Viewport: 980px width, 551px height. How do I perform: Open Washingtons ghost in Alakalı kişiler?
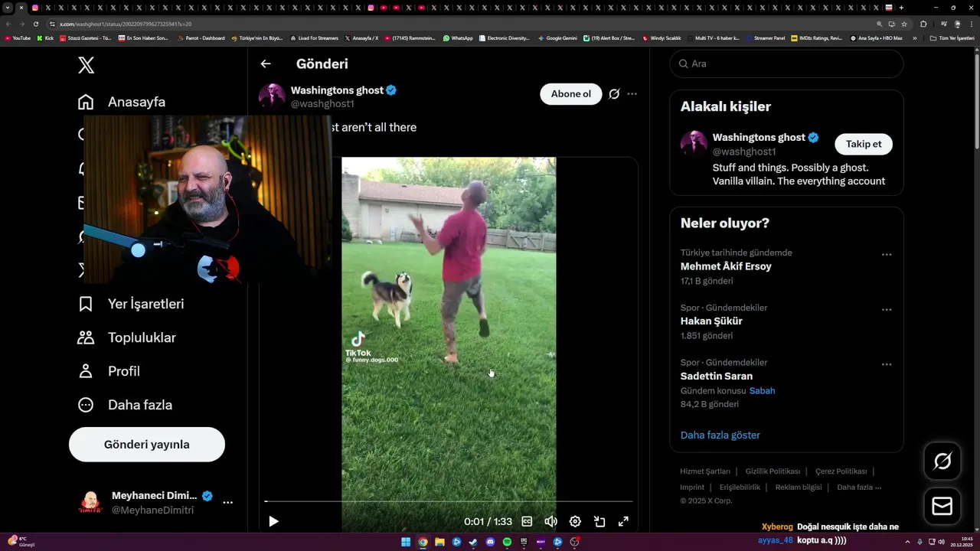(758, 137)
